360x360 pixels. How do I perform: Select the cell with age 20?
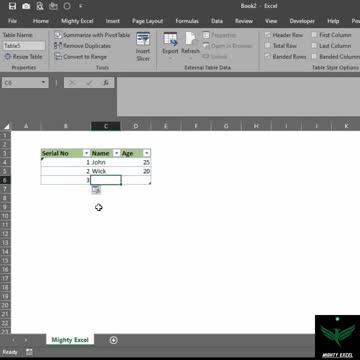(x=136, y=171)
